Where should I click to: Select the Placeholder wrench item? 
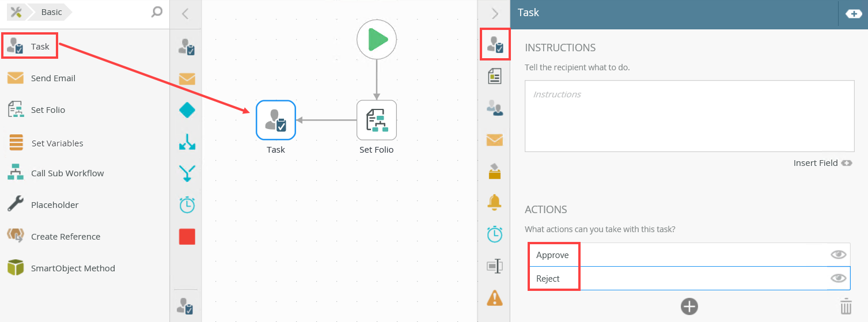click(43, 205)
